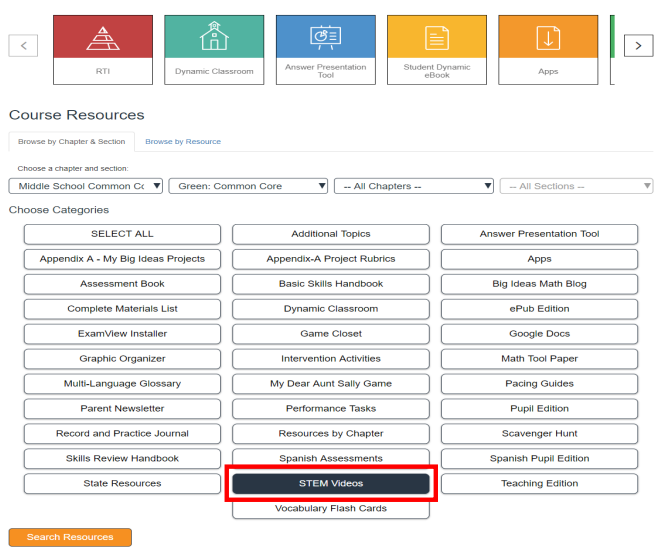
Task: Choose the ExamView Installer category
Action: pyautogui.click(x=123, y=334)
